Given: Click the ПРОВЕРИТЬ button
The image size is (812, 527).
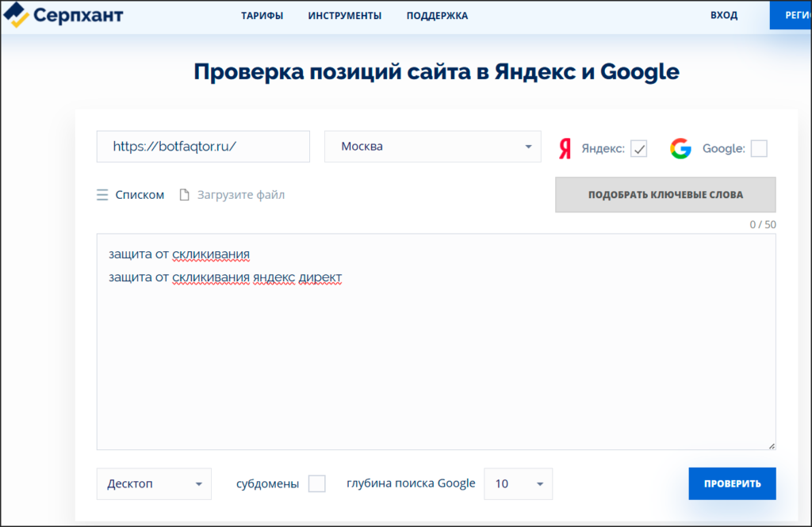Looking at the screenshot, I should click(x=732, y=483).
